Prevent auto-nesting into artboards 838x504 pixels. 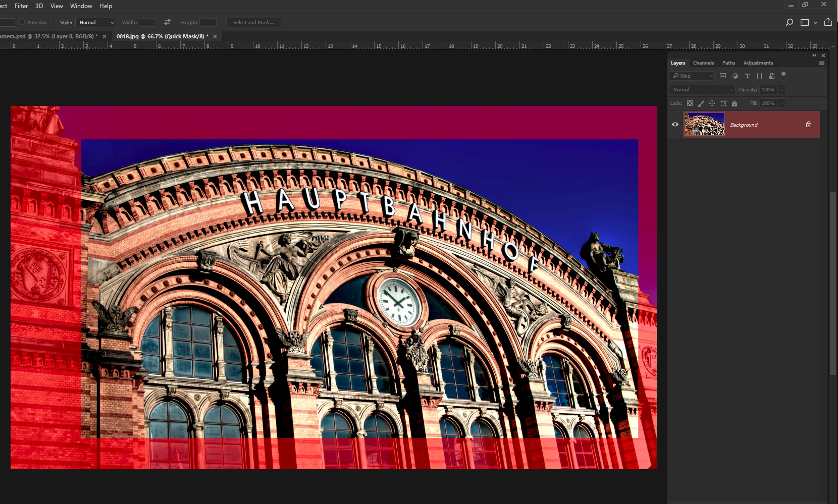coord(723,103)
